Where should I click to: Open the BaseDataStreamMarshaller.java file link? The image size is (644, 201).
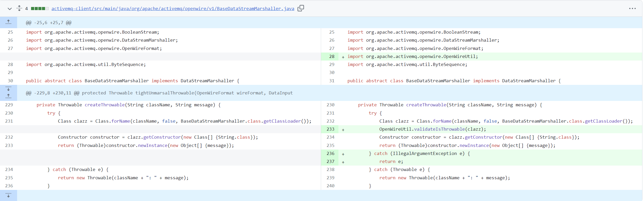[173, 9]
